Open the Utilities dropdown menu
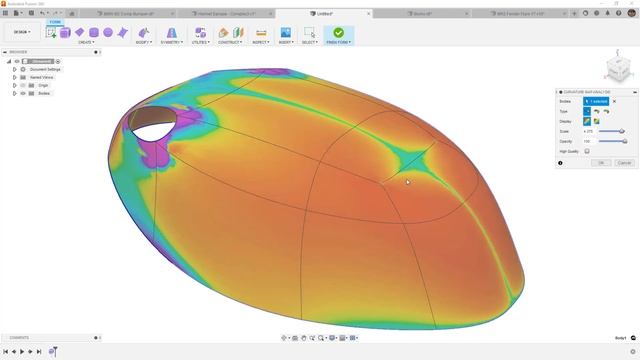This screenshot has width=640, height=360. 201,42
